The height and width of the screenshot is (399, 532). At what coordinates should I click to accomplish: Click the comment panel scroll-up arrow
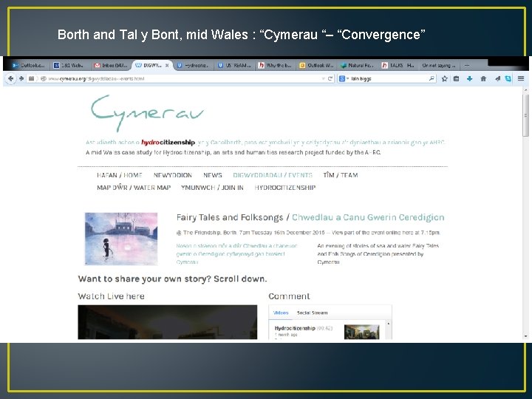[389, 324]
